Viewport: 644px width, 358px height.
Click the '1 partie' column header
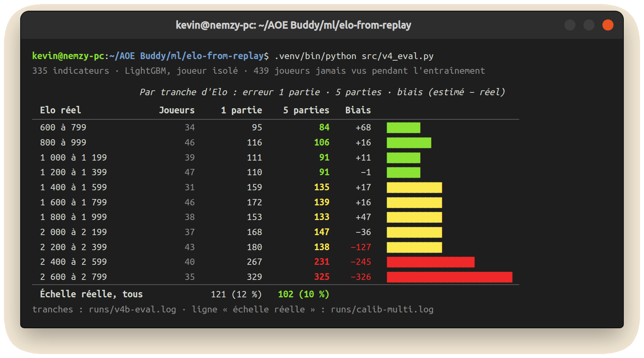242,110
